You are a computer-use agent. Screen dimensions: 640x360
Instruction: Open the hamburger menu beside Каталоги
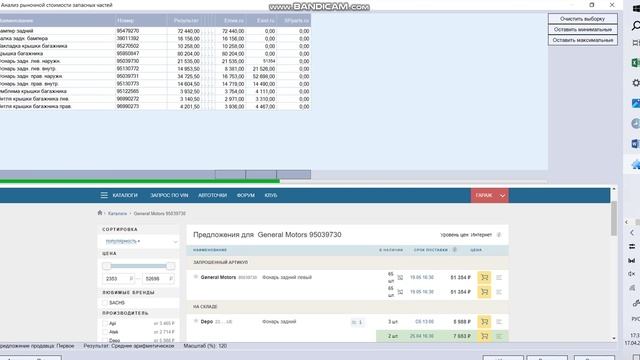[104, 195]
